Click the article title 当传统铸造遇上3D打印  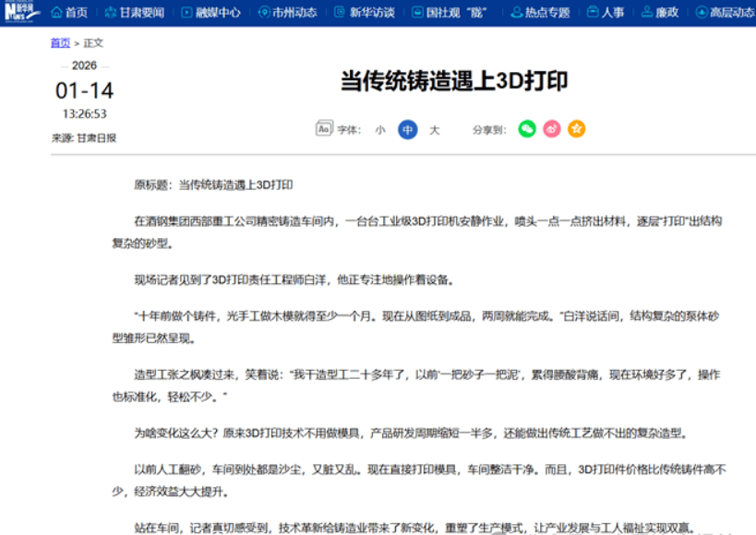453,81
